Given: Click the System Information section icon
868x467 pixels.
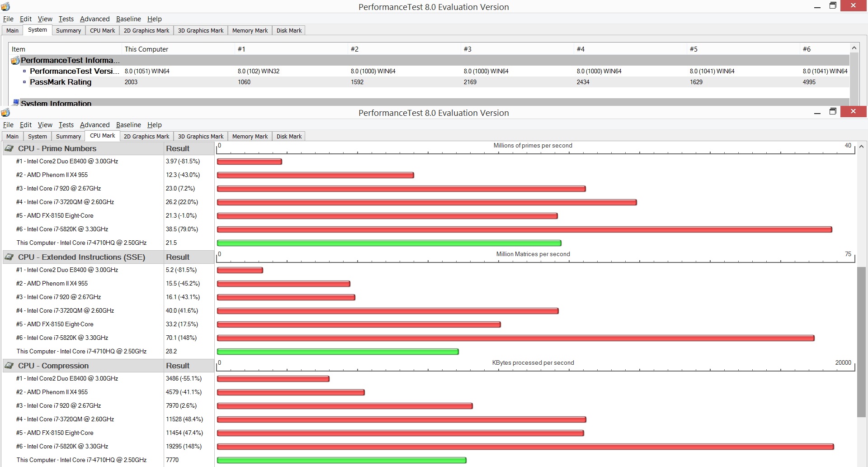Looking at the screenshot, I should point(16,103).
